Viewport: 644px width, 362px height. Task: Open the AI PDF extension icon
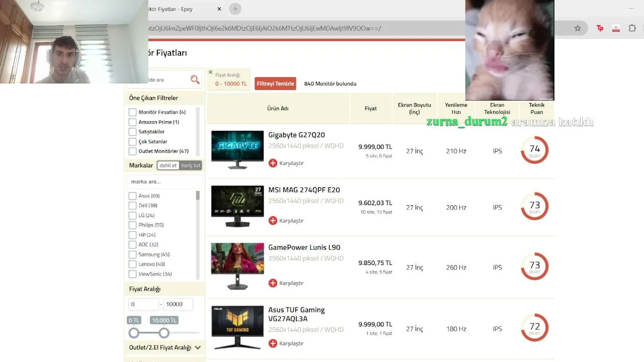pos(616,28)
